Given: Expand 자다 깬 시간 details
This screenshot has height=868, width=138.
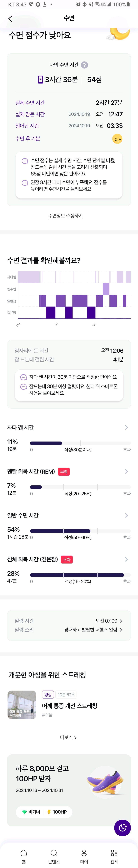Looking at the screenshot, I should [126, 427].
